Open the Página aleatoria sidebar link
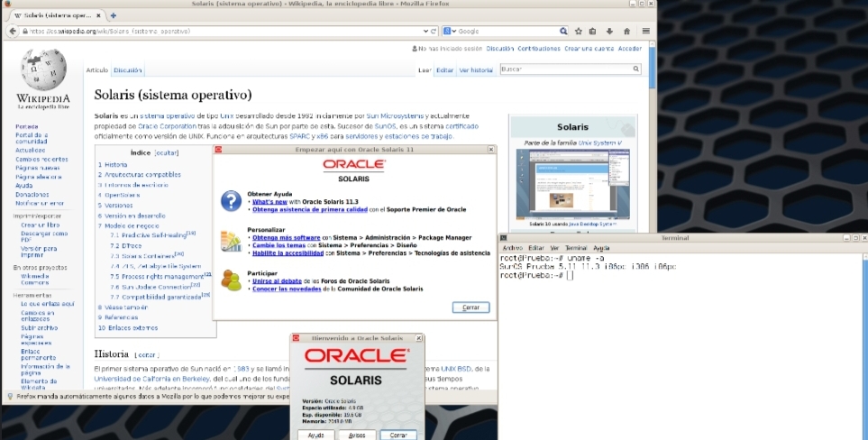Screen dimensions: 868x440 click(x=38, y=177)
